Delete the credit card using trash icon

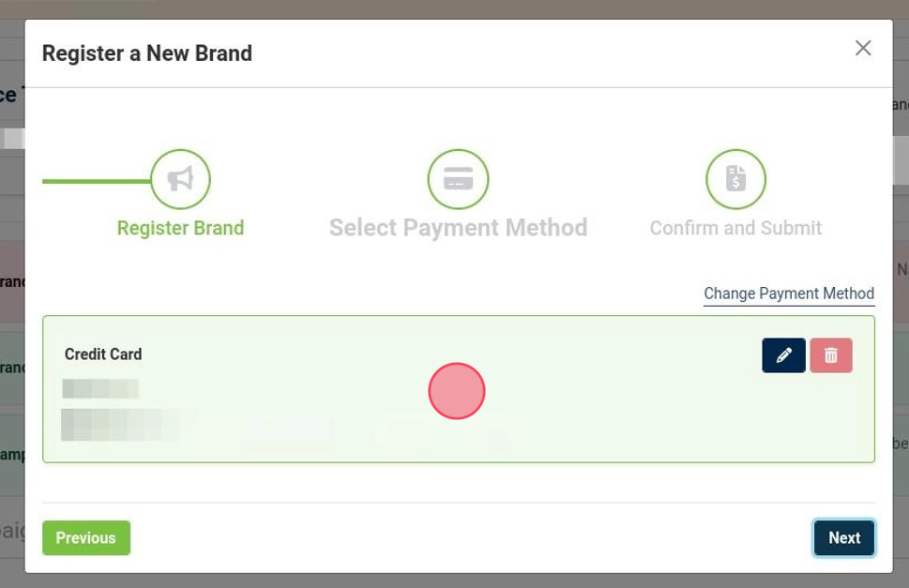831,355
